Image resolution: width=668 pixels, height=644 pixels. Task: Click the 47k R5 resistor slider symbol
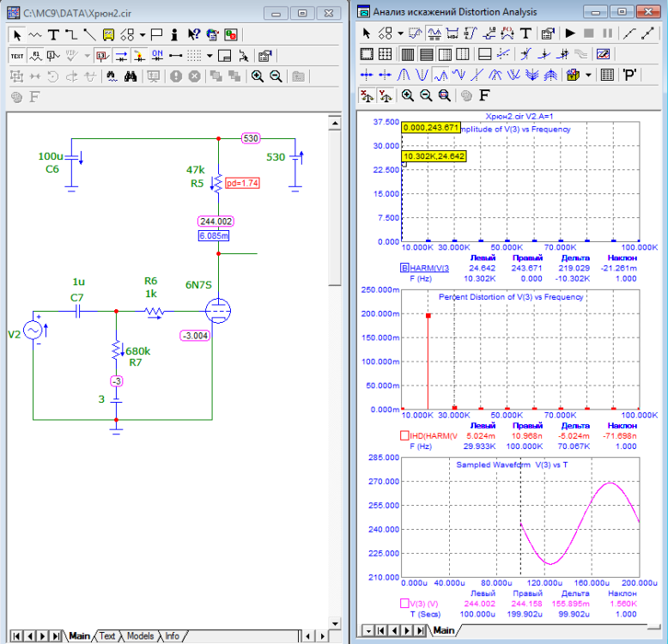point(218,183)
